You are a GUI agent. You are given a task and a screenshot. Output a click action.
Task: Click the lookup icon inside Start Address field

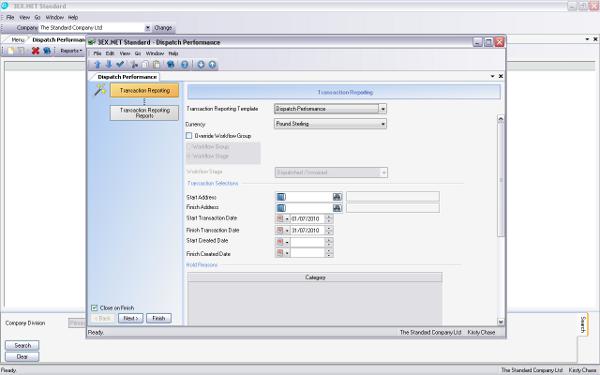click(281, 197)
